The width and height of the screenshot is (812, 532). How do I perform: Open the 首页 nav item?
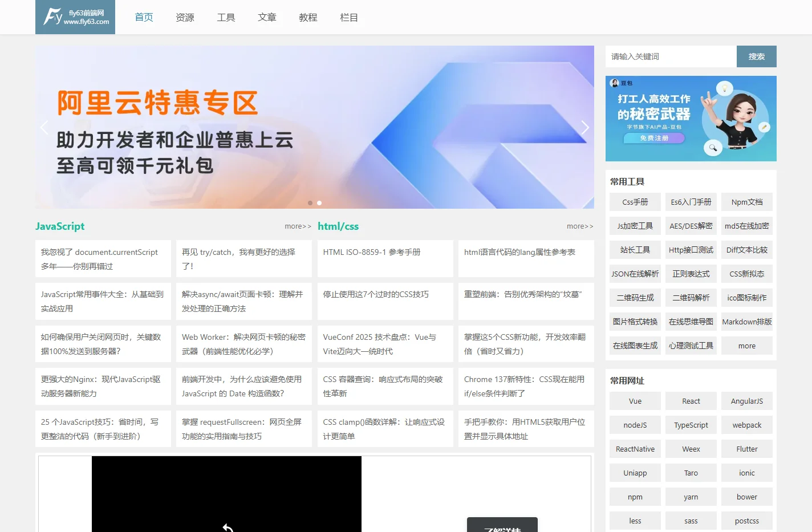(144, 17)
